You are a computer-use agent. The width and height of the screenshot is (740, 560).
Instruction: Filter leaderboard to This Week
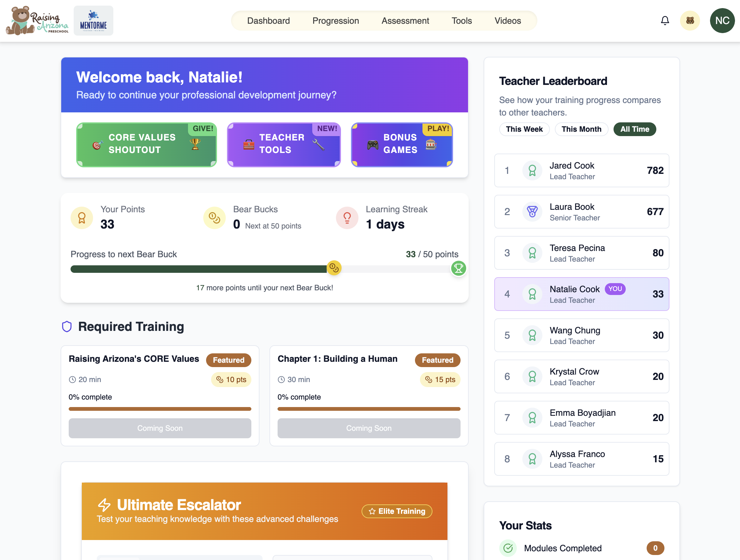(524, 129)
